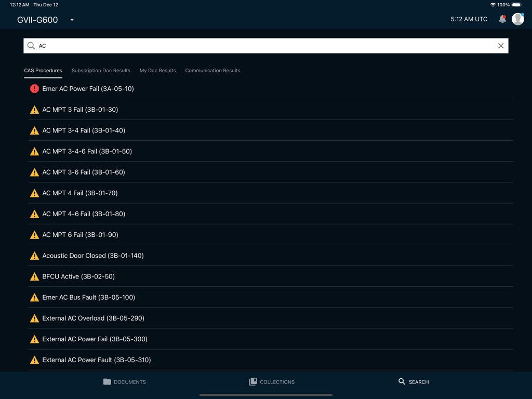The height and width of the screenshot is (399, 532).
Task: Tap the Search tab in bottom bar
Action: tap(414, 382)
